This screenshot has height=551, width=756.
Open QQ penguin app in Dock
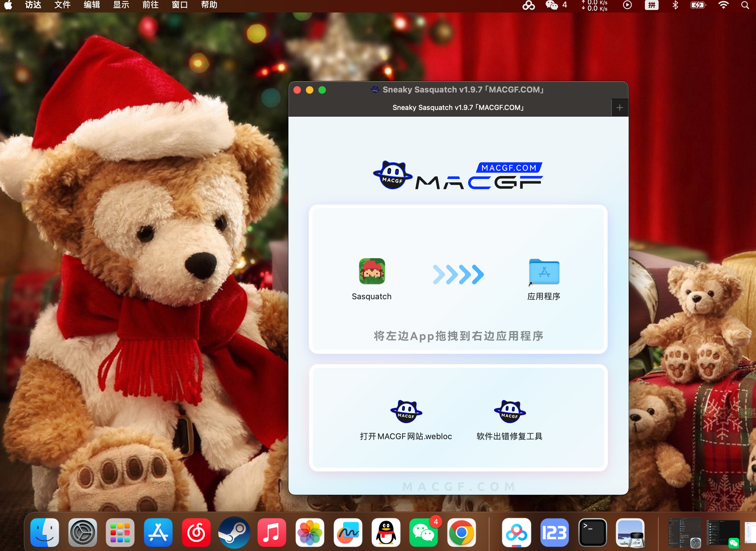[386, 533]
